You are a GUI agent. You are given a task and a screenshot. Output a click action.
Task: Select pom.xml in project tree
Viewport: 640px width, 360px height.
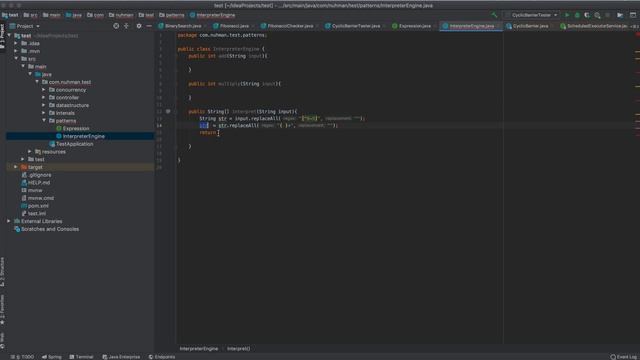[38, 206]
